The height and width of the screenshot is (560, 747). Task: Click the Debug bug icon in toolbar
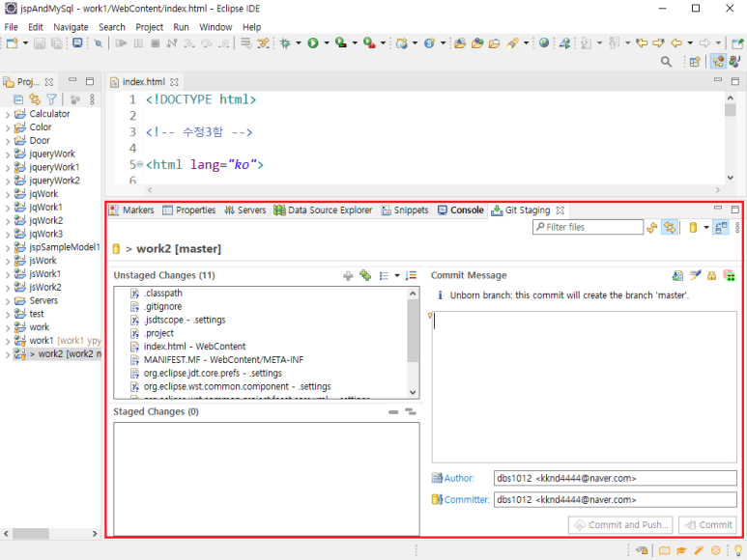pyautogui.click(x=285, y=43)
